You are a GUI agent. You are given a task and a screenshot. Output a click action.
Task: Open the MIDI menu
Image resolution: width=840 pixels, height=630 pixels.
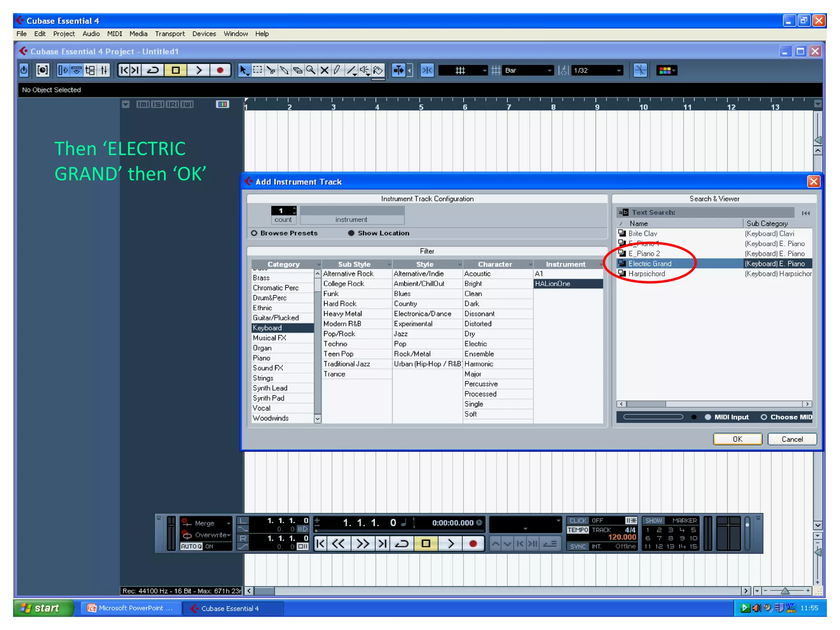[x=114, y=34]
